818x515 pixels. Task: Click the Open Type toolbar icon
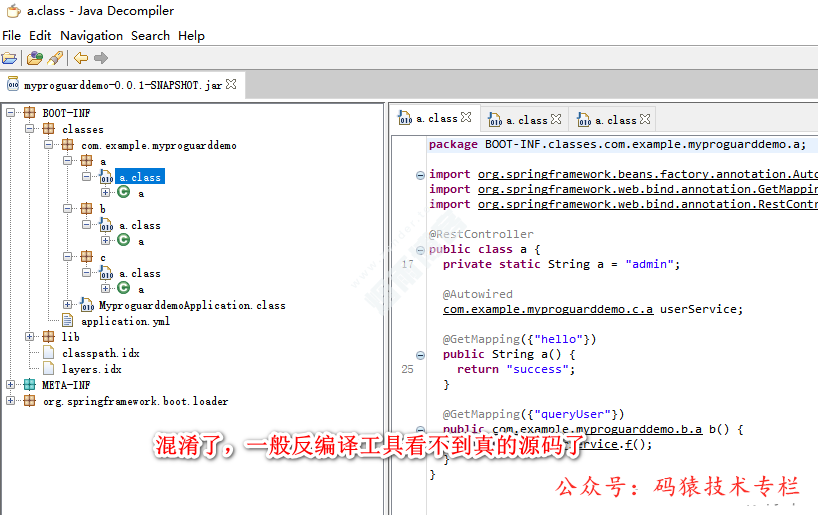(35, 58)
